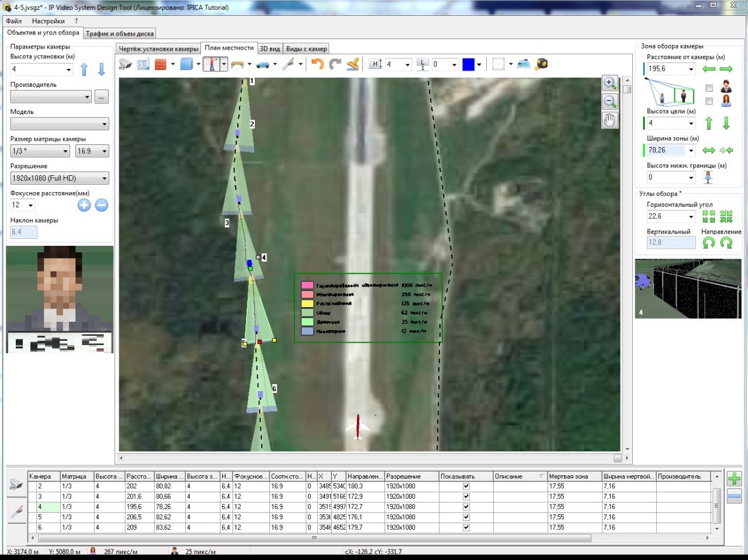The width and height of the screenshot is (748, 560).
Task: Click the scanner-like icon in toolbar
Action: point(524,64)
